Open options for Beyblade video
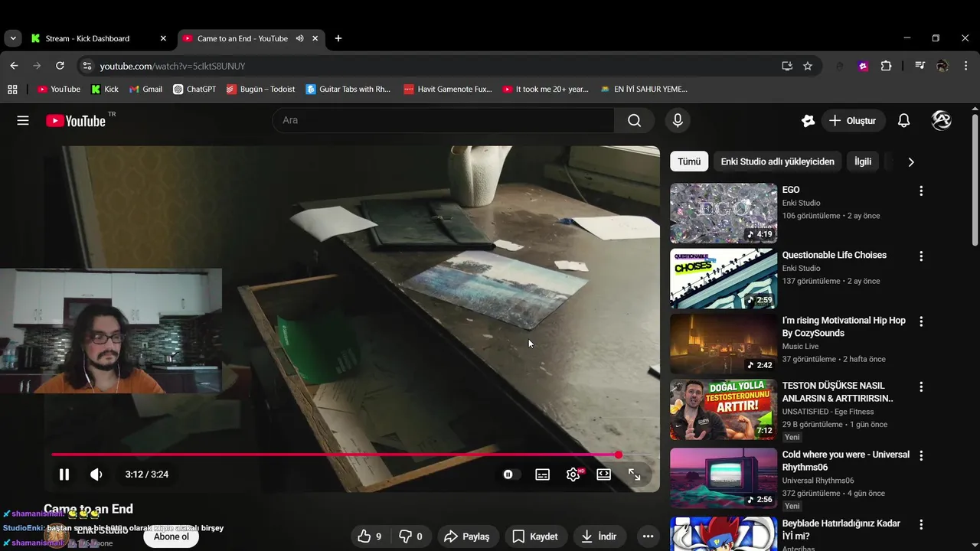Viewport: 980px width, 551px height. click(921, 525)
